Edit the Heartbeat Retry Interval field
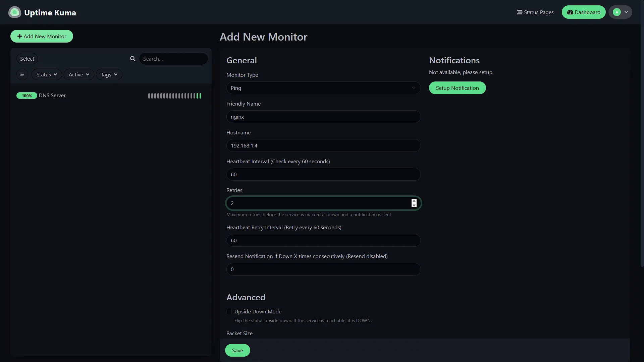 (x=323, y=240)
